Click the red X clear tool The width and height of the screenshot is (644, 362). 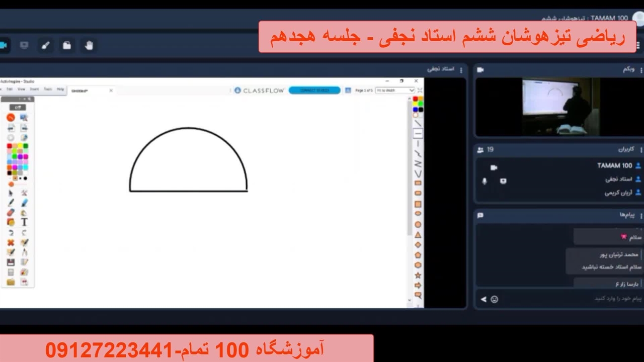[11, 242]
